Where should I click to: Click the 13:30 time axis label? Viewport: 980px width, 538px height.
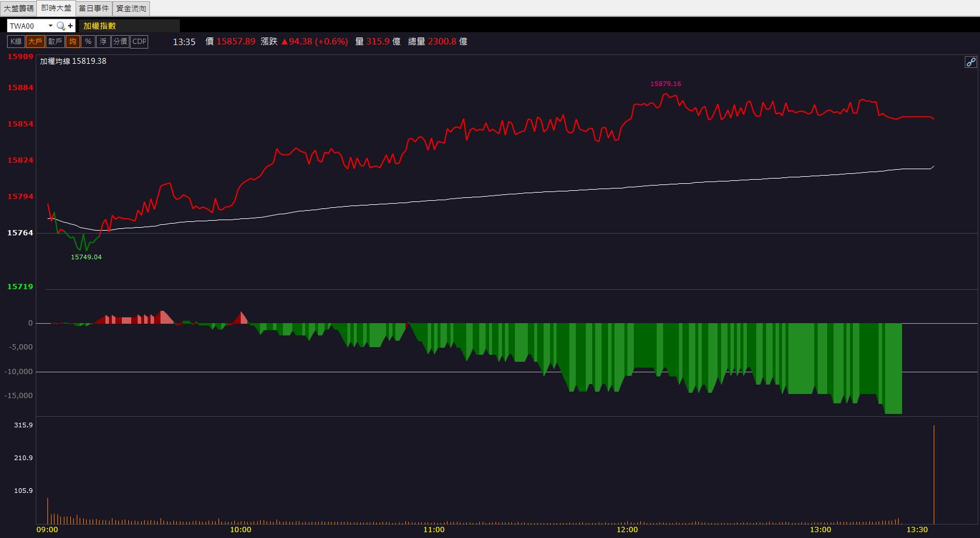point(917,530)
